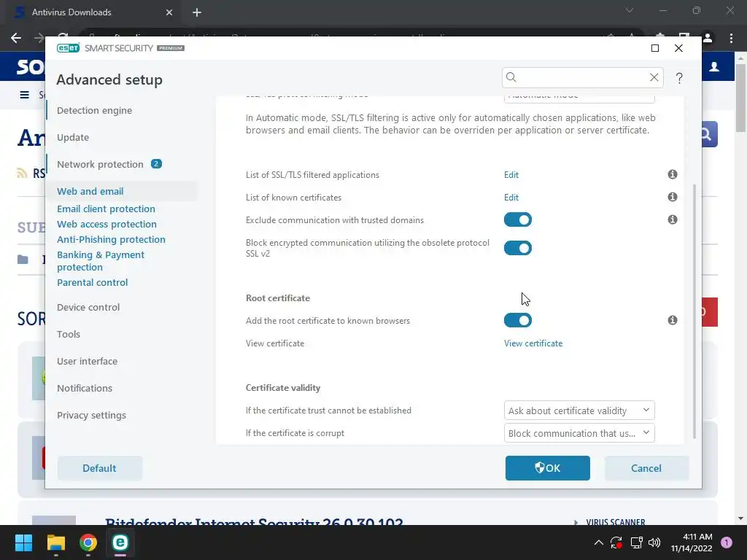This screenshot has height=560, width=747.
Task: Open the Chrome three-dot menu
Action: pos(731,38)
